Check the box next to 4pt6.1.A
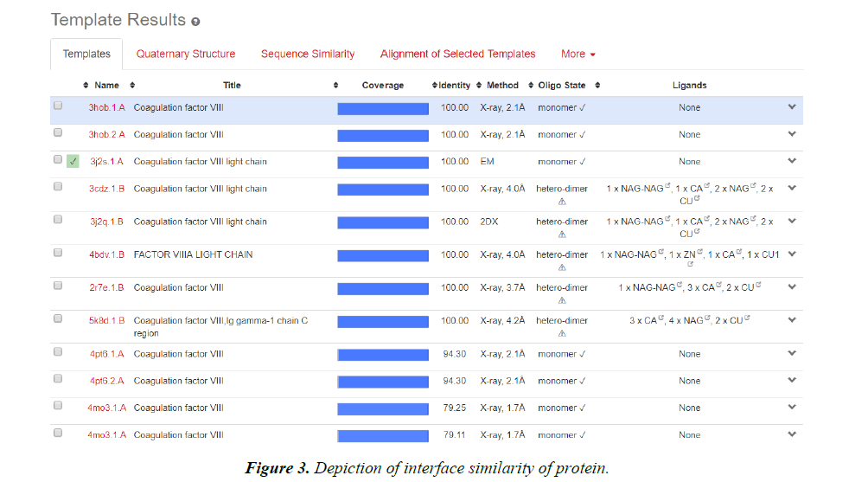 [58, 352]
